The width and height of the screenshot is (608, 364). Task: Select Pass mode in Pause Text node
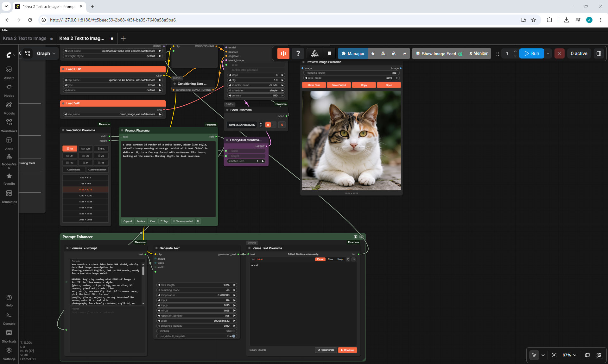(330, 259)
